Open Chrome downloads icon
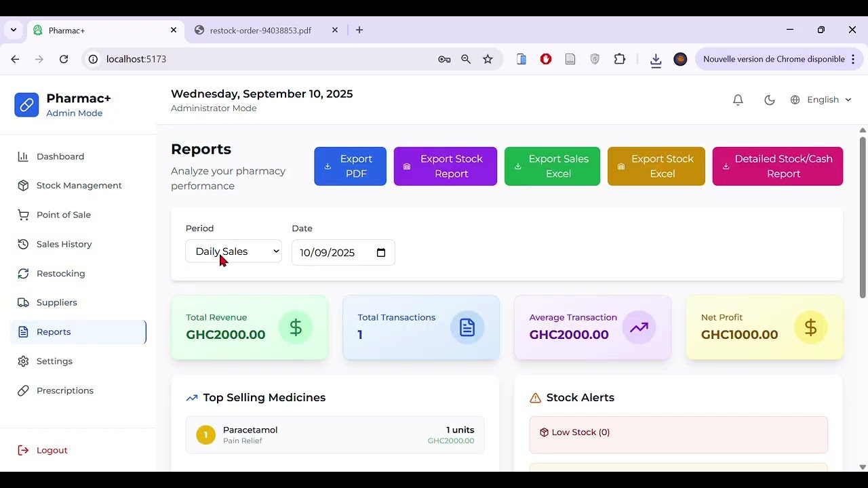Viewport: 868px width, 488px height. [x=656, y=60]
